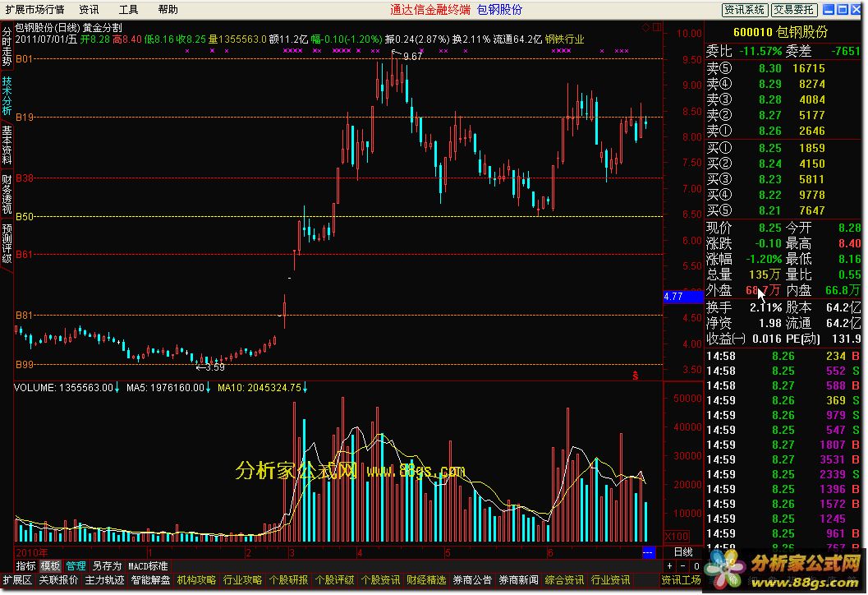
Task: Open the 行业资讯 tab
Action: 610,580
